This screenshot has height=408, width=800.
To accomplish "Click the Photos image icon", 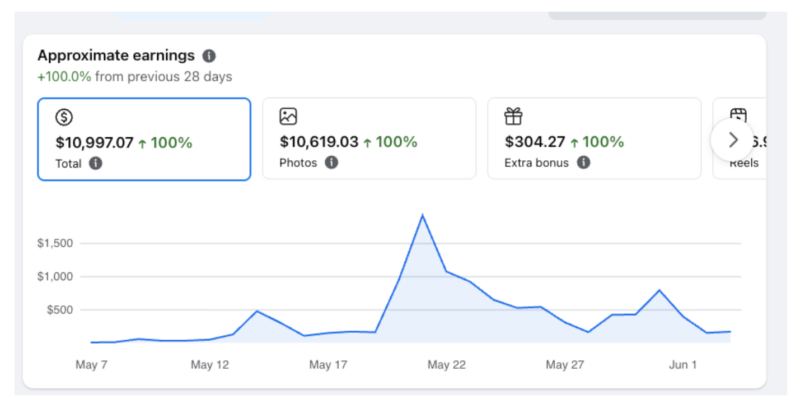I will click(288, 116).
